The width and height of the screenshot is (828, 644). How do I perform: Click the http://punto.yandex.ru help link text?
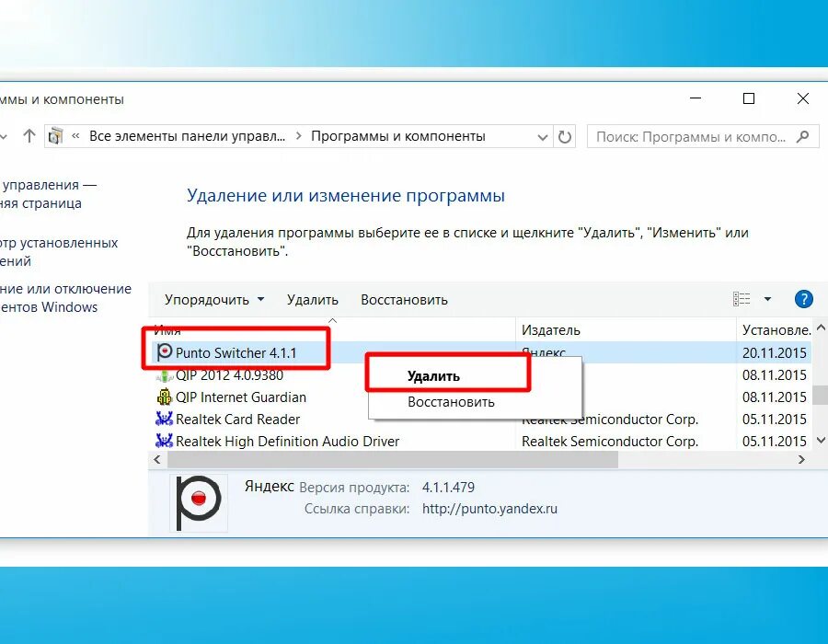coord(489,509)
